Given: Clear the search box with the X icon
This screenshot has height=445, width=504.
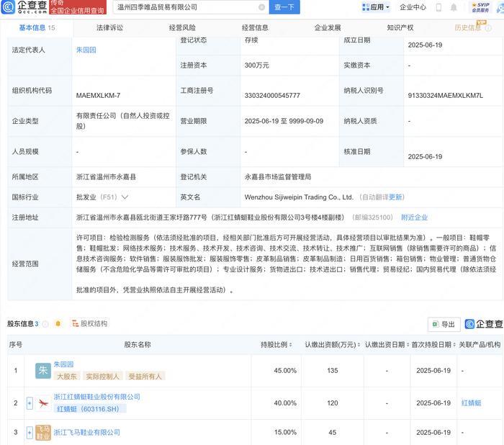Looking at the screenshot, I should 261,7.
